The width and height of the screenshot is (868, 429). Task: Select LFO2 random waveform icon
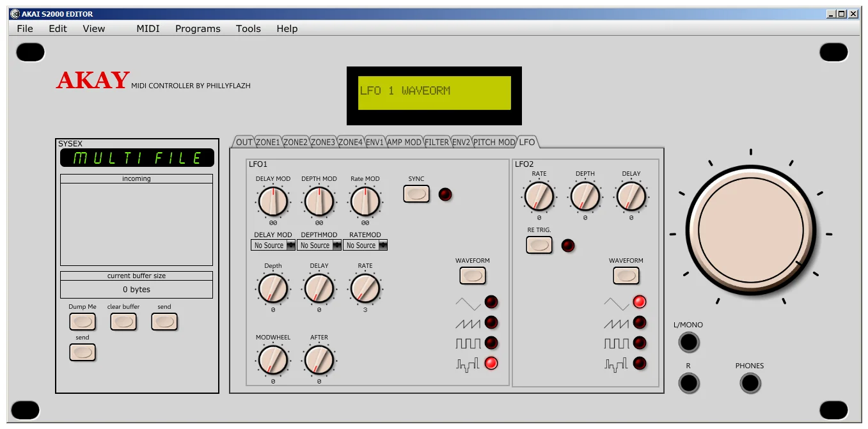tap(617, 364)
